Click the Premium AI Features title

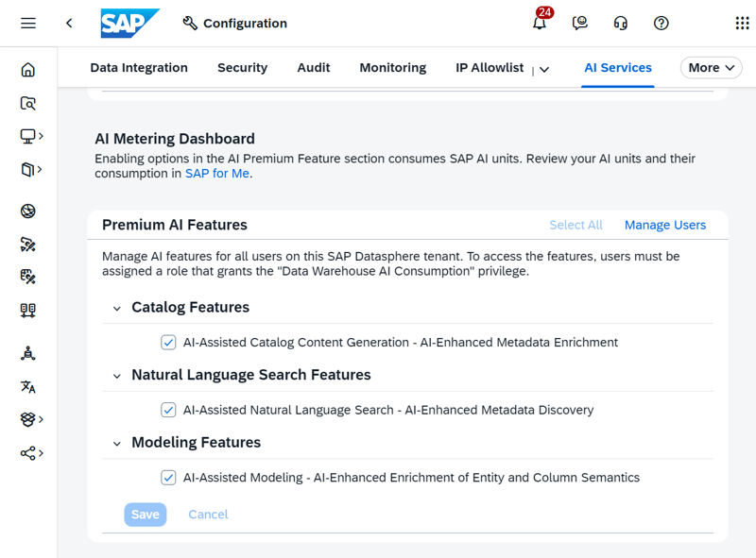175,225
